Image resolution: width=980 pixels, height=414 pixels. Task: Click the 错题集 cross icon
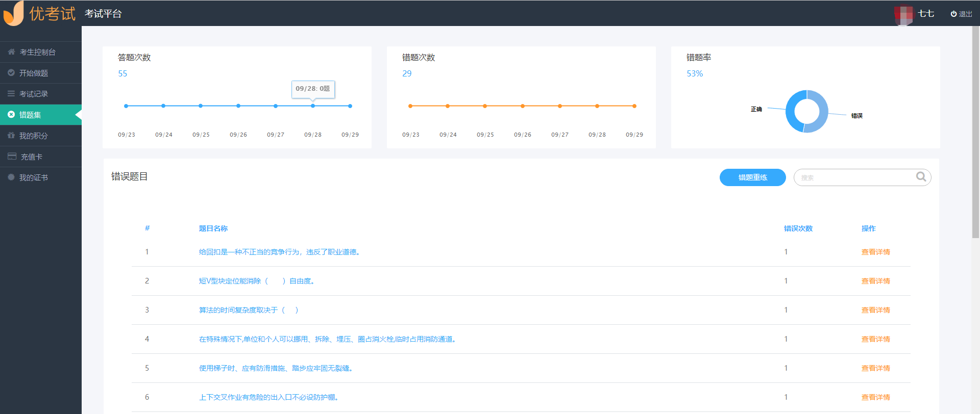[x=11, y=115]
